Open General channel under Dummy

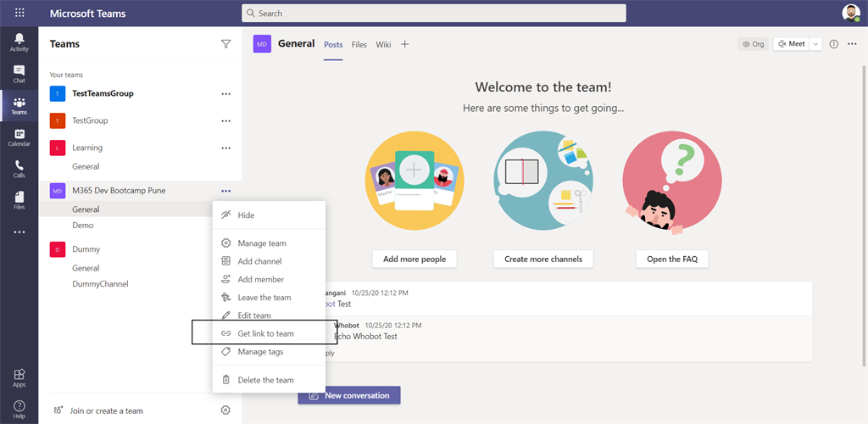[x=86, y=268]
